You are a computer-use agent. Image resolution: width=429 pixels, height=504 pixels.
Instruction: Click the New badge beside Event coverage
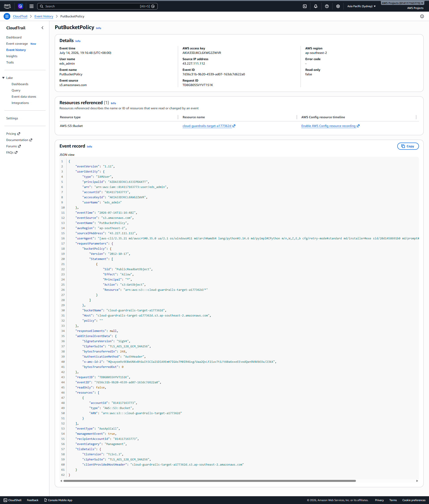[x=33, y=44]
